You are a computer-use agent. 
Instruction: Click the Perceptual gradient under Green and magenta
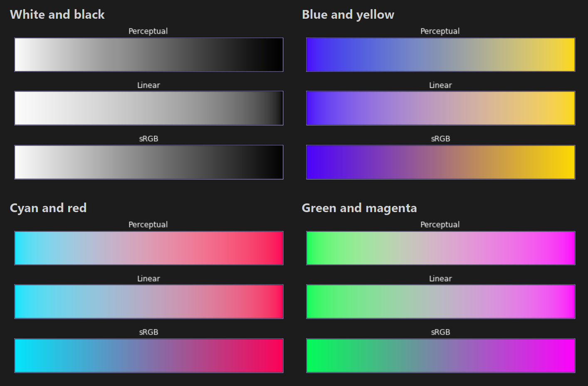coord(440,247)
